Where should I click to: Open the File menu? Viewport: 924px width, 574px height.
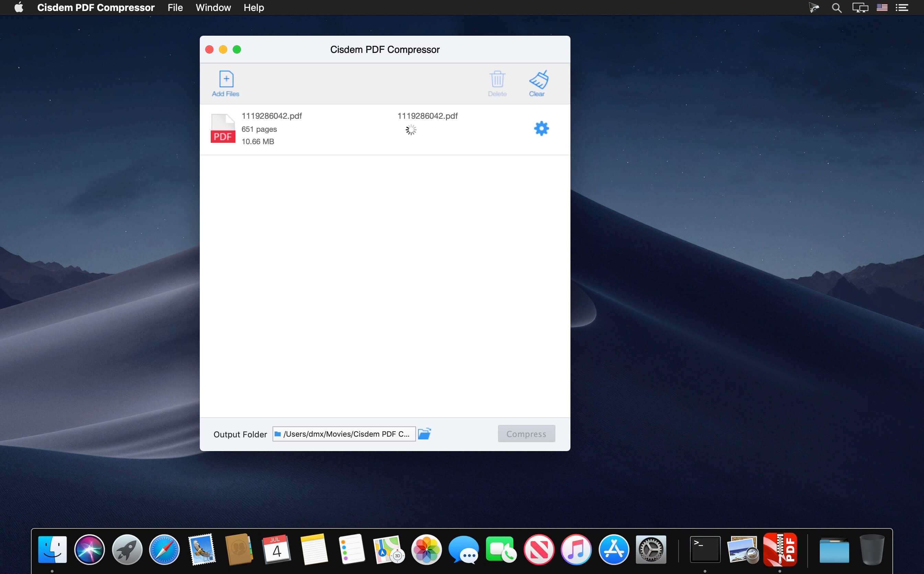pos(175,8)
